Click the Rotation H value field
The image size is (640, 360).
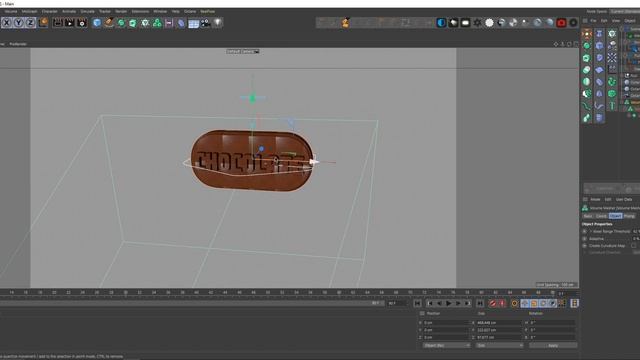click(x=552, y=323)
